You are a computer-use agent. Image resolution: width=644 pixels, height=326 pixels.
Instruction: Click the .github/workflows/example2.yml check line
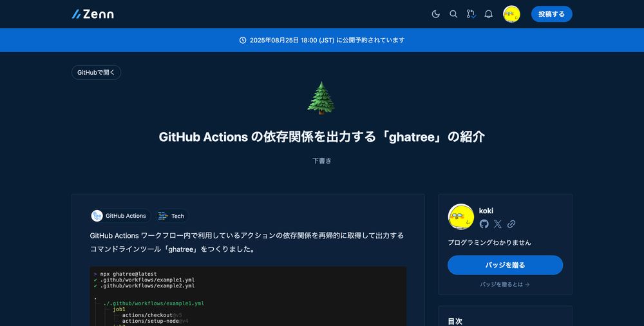pos(144,285)
